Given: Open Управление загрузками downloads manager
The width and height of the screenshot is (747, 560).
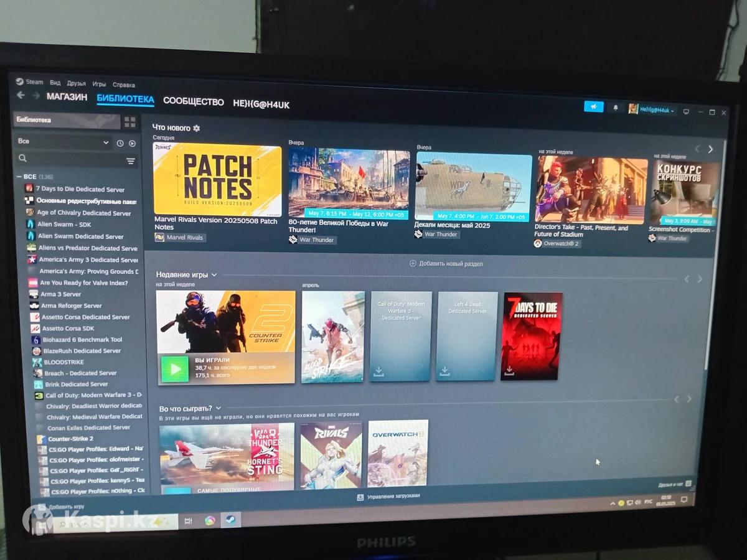Looking at the screenshot, I should pos(388,496).
